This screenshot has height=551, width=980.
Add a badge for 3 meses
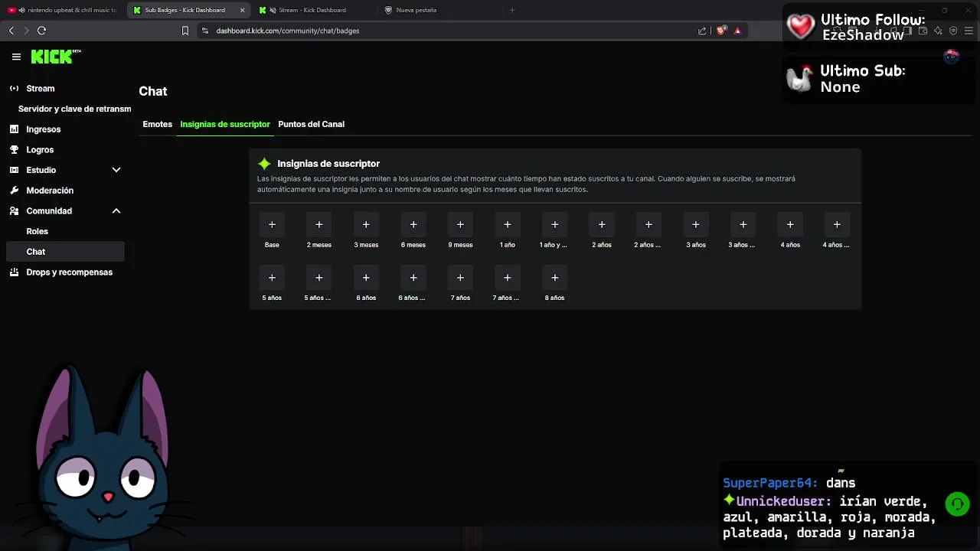tap(366, 224)
